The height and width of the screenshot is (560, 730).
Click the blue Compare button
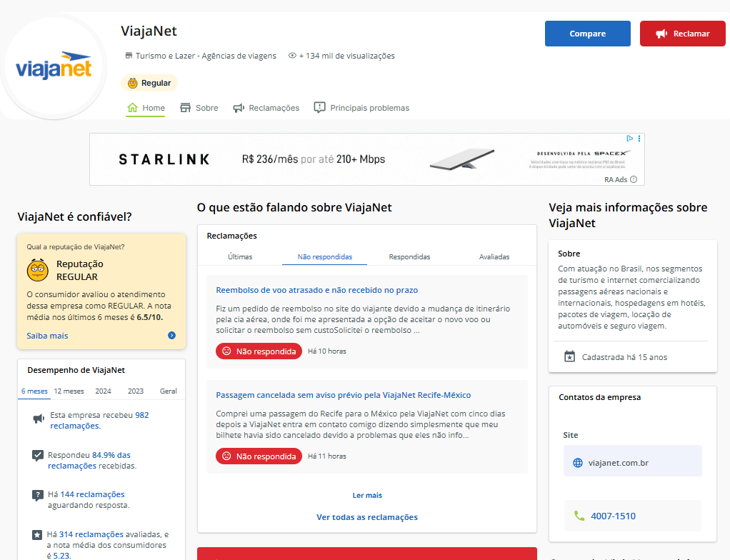[588, 34]
